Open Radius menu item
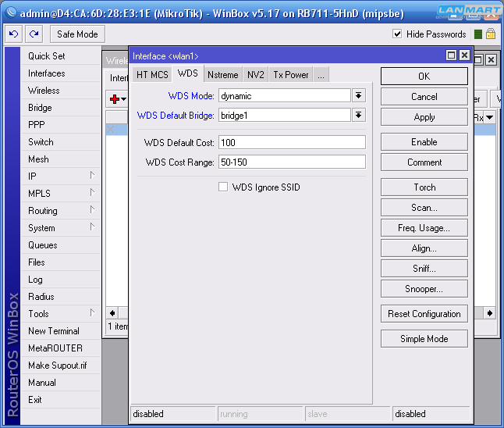504x428 pixels. pos(60,296)
